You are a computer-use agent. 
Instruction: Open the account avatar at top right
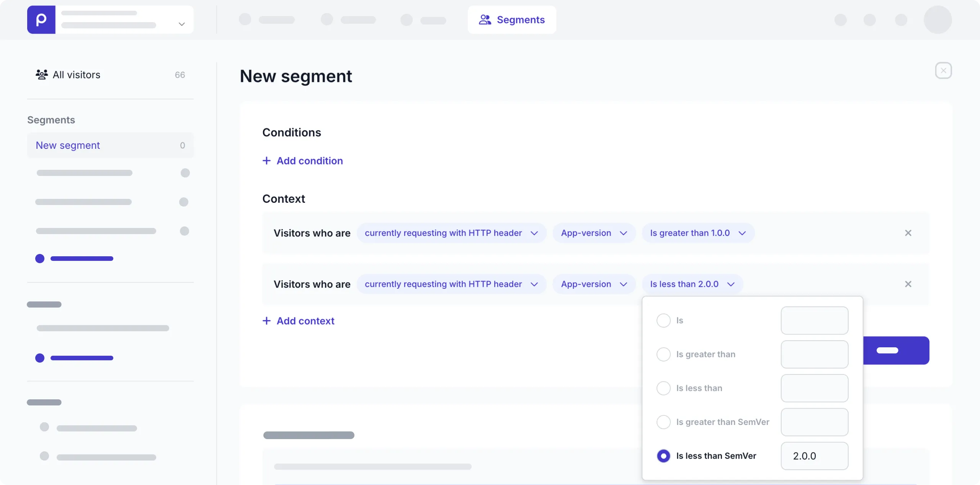pyautogui.click(x=938, y=20)
